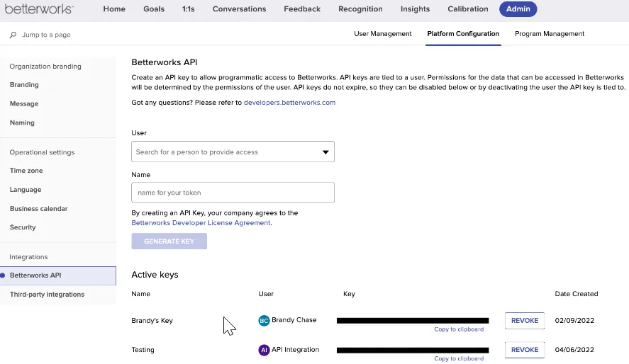The image size is (629, 364).
Task: Open Program Management tab
Action: coord(549,33)
